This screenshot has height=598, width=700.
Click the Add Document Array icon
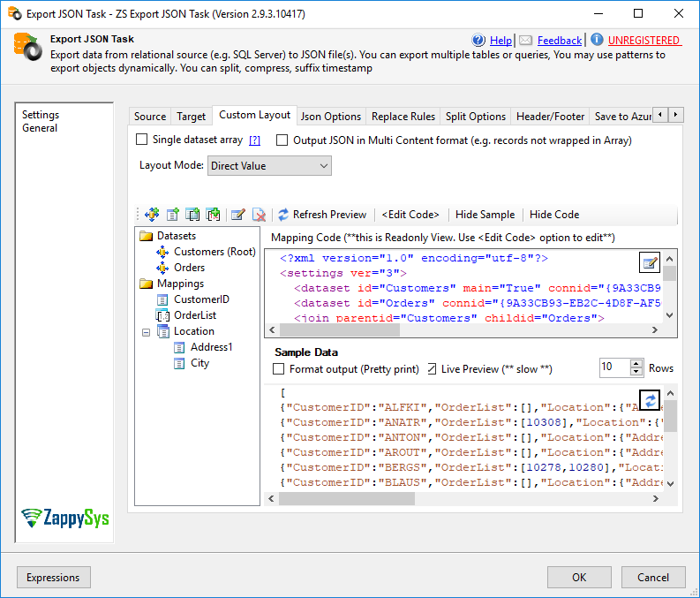[192, 215]
